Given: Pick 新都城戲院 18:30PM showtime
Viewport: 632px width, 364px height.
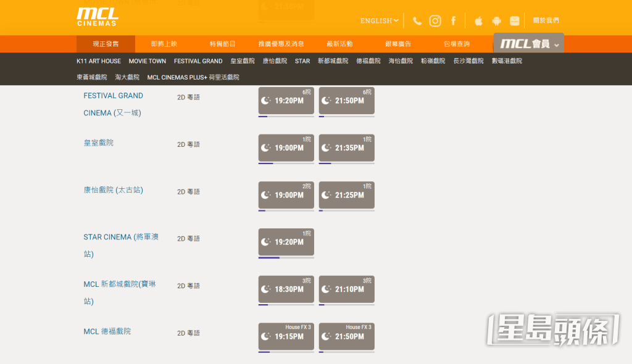Looking at the screenshot, I should (x=286, y=289).
